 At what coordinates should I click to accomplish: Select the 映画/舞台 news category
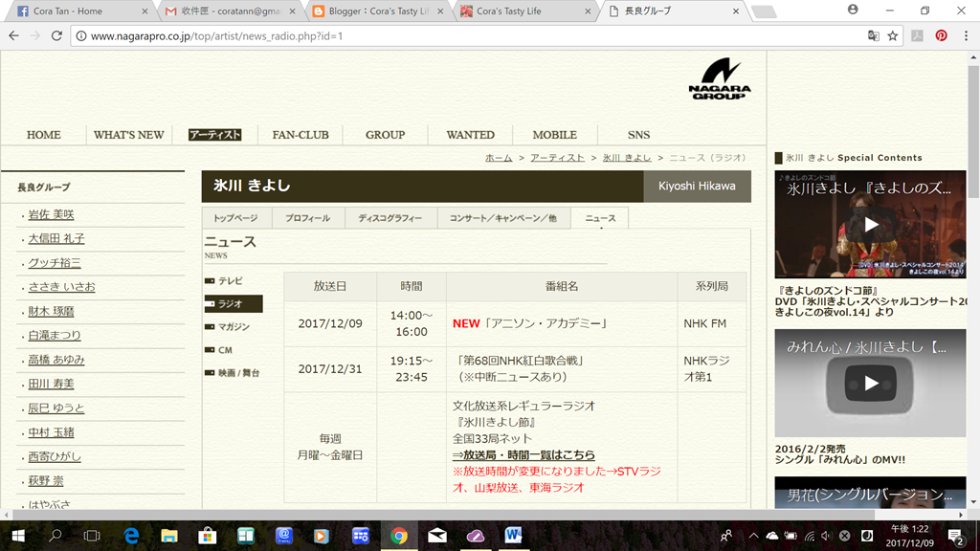tap(233, 373)
